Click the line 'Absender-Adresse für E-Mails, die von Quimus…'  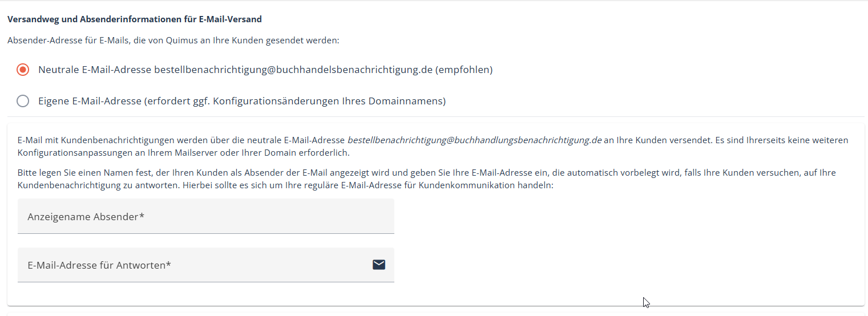(x=173, y=41)
